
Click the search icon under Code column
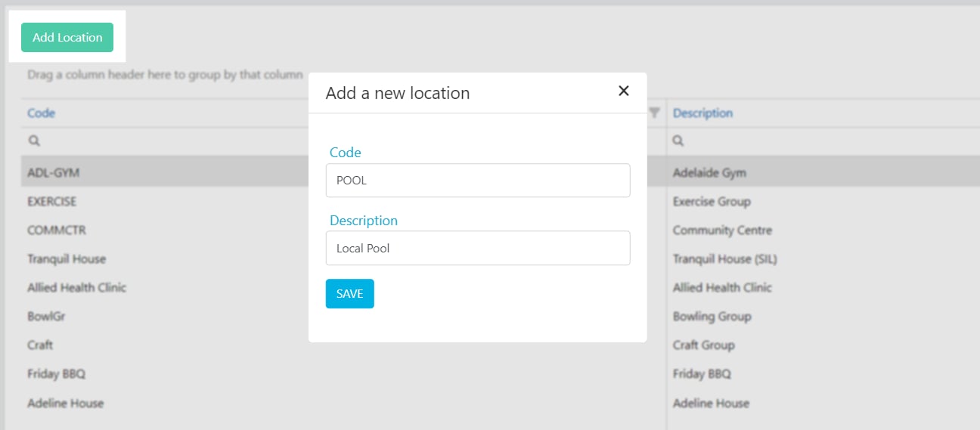[34, 141]
